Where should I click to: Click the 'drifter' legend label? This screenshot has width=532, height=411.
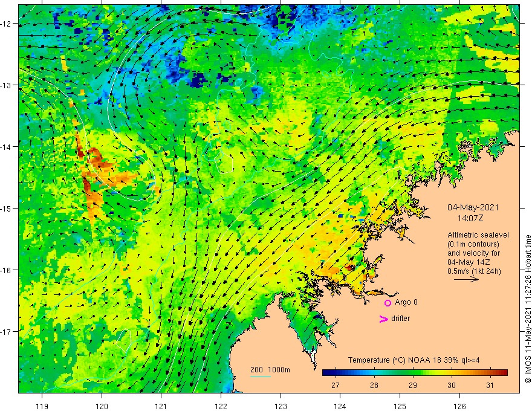tap(400, 319)
